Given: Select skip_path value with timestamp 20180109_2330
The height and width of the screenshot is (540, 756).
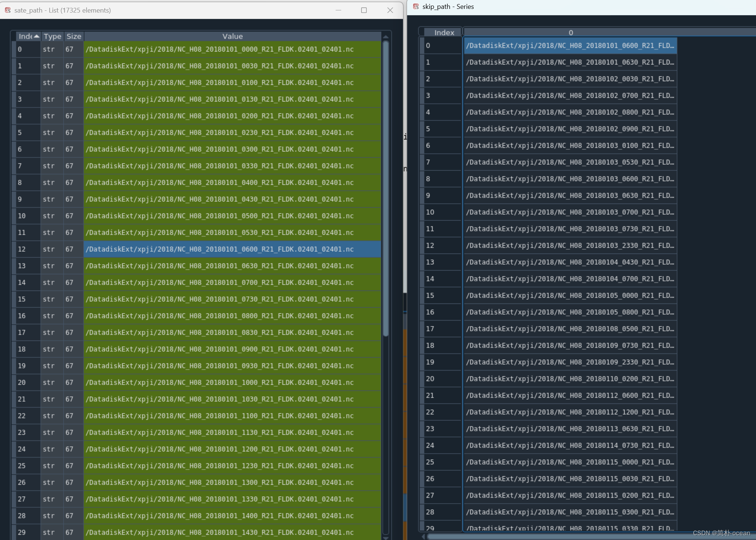Looking at the screenshot, I should point(570,362).
